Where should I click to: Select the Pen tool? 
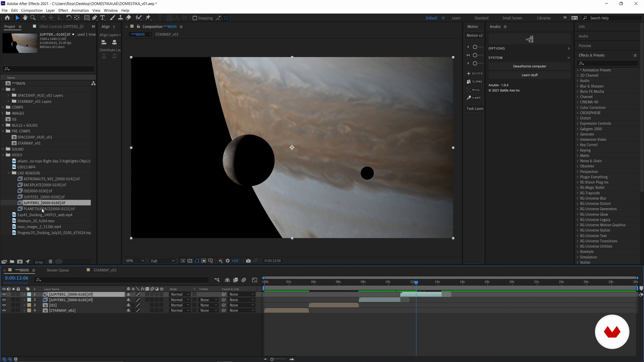point(94,18)
